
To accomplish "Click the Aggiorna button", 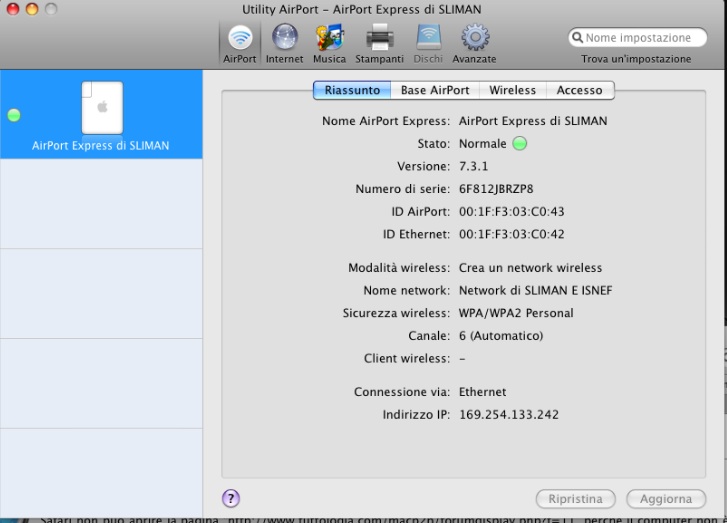I will (x=666, y=499).
